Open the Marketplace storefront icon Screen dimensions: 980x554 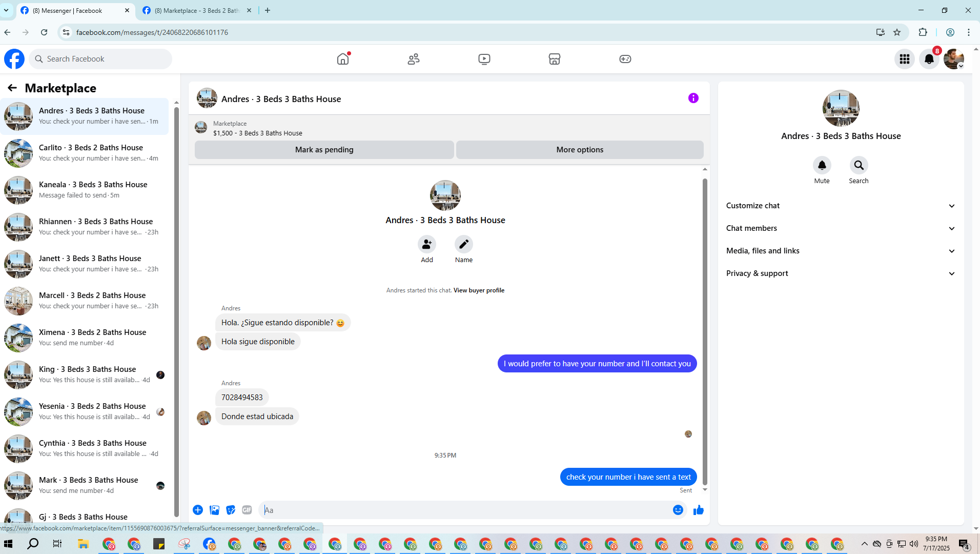click(x=555, y=59)
